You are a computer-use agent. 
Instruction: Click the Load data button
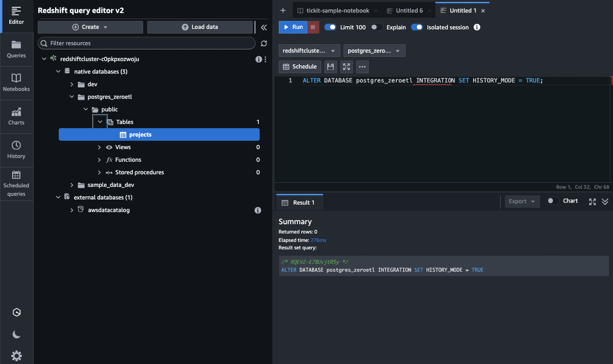(200, 27)
